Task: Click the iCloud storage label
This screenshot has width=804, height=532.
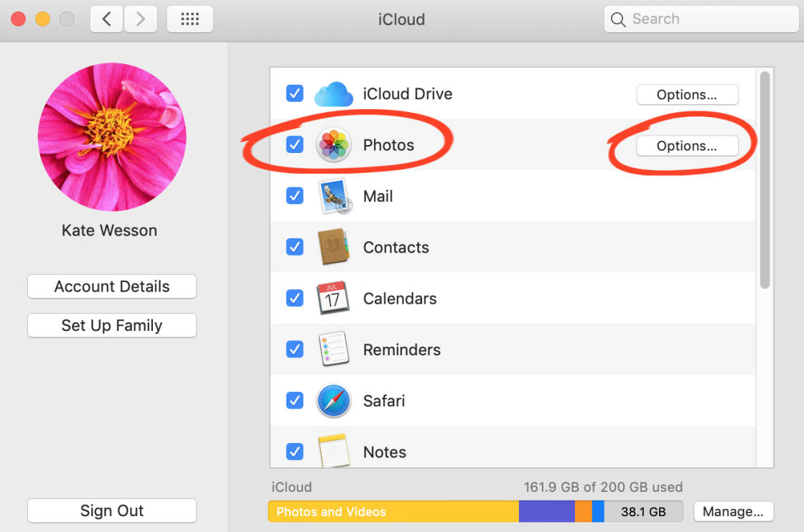Action: tap(291, 487)
